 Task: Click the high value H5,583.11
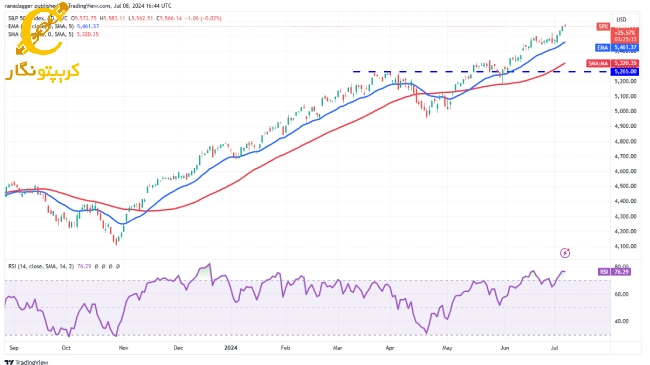click(113, 18)
